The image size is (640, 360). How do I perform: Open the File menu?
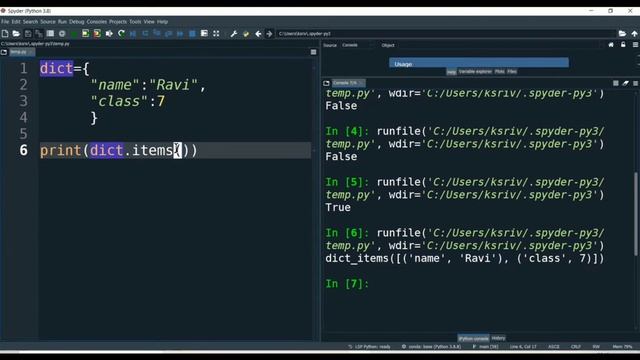click(5, 22)
